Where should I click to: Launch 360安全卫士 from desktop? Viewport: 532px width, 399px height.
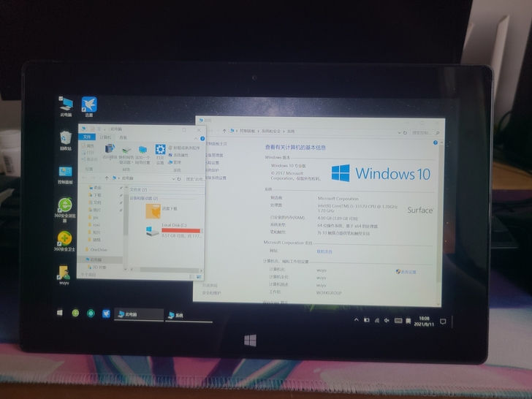(64, 241)
